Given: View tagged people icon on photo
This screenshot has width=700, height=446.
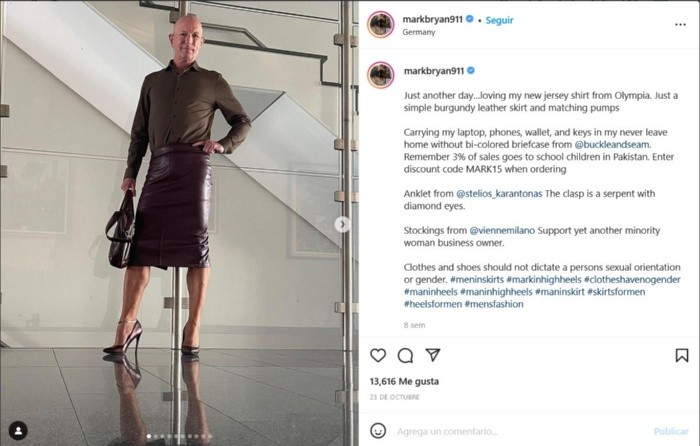Looking at the screenshot, I should click(18, 431).
